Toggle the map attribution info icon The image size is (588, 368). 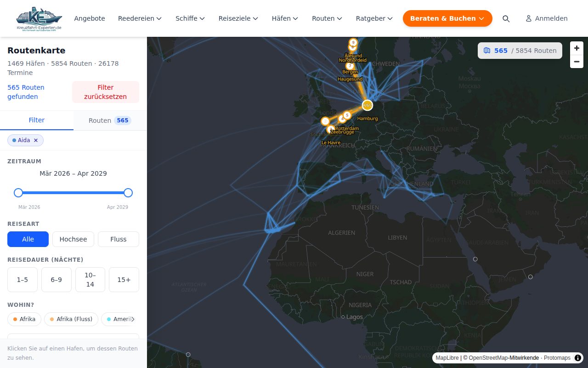[x=577, y=358]
